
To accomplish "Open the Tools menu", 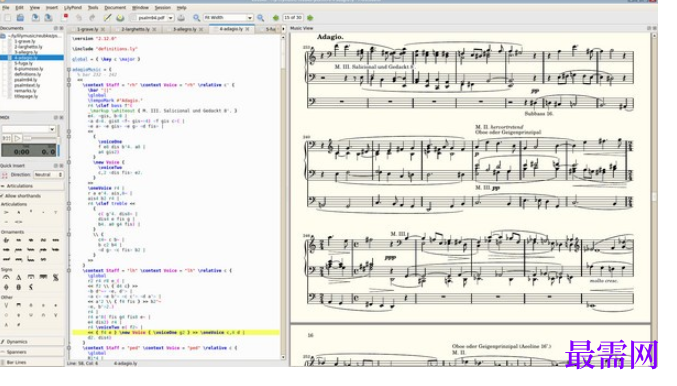I will (93, 8).
